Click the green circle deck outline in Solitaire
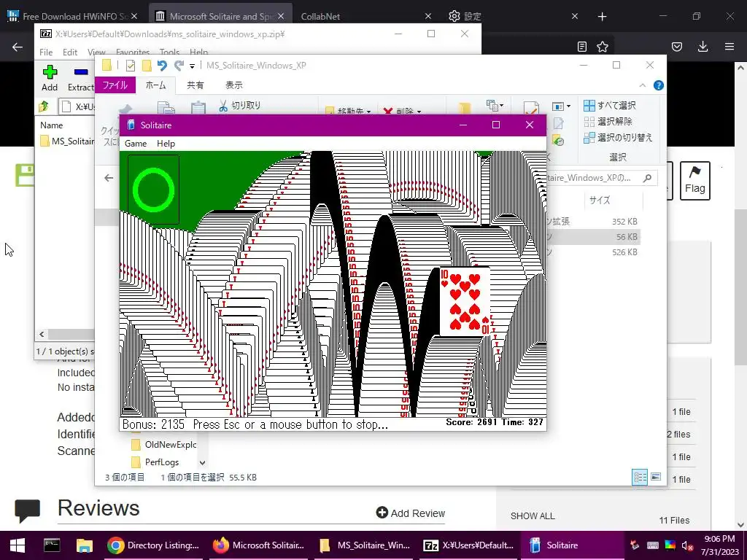747x560 pixels. pos(153,190)
